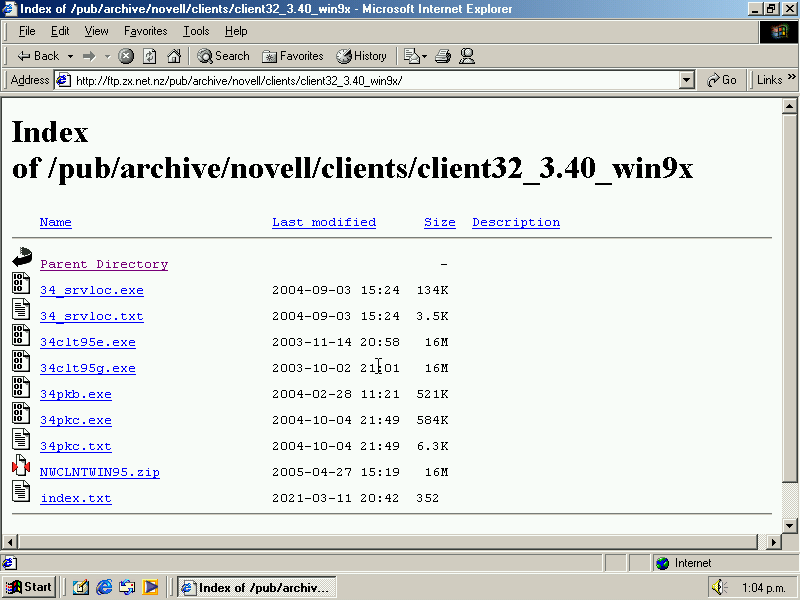This screenshot has width=800, height=600.
Task: Sort listing by Last modified
Action: coord(324,222)
